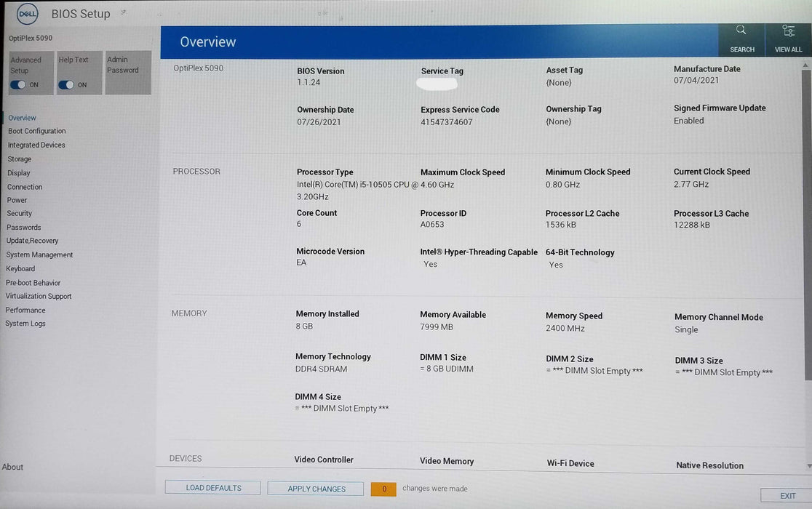
Task: Click Processor ID value A0653
Action: tap(432, 225)
